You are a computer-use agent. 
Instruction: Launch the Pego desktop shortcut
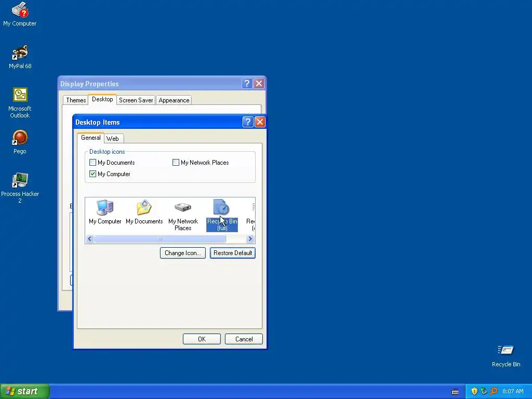click(20, 142)
